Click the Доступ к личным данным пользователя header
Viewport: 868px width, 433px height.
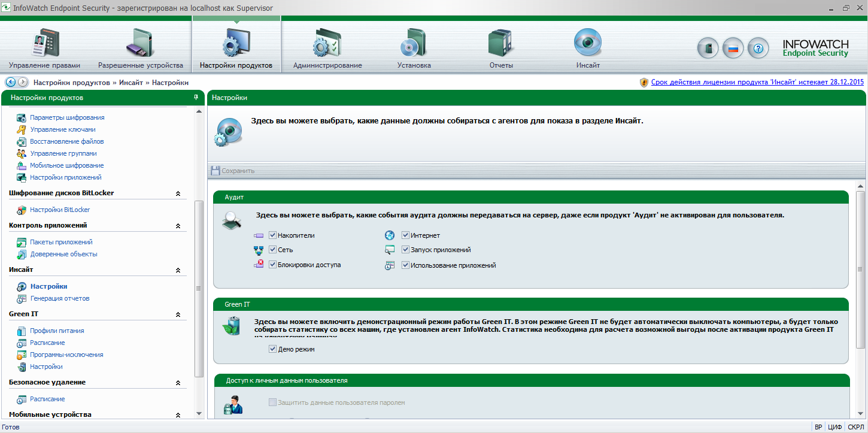pos(531,380)
